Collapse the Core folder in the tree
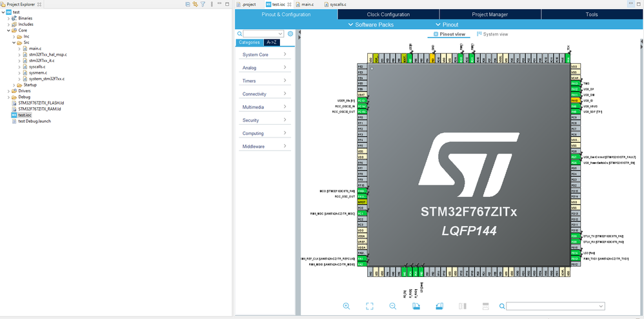The width and height of the screenshot is (644, 319). coord(9,30)
